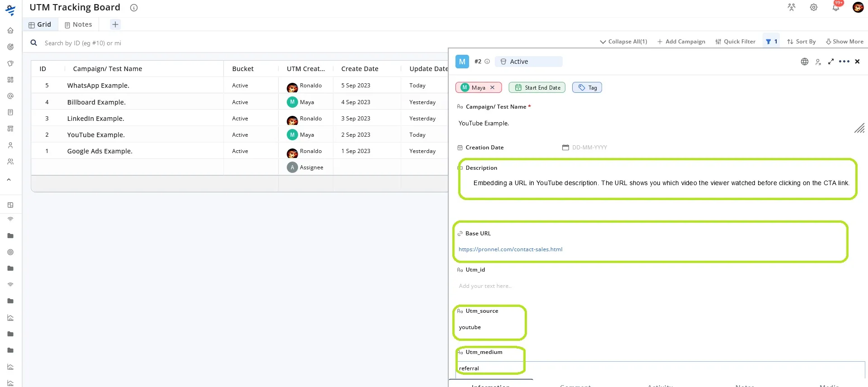This screenshot has width=868, height=387.
Task: Collapse the sidebar section with the up chevron
Action: click(9, 180)
